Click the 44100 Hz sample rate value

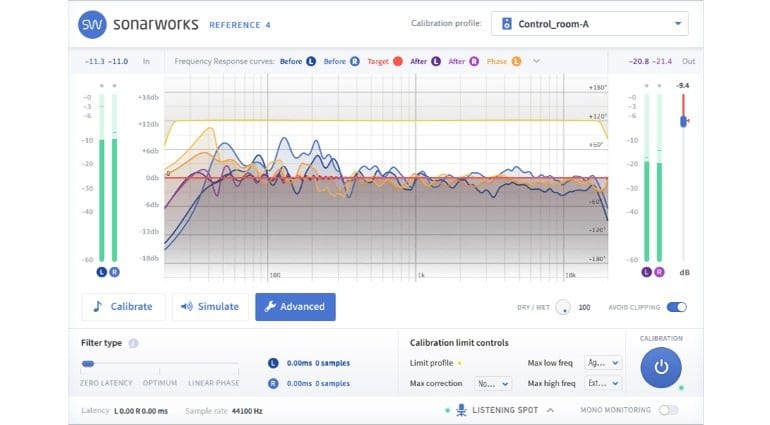(247, 411)
